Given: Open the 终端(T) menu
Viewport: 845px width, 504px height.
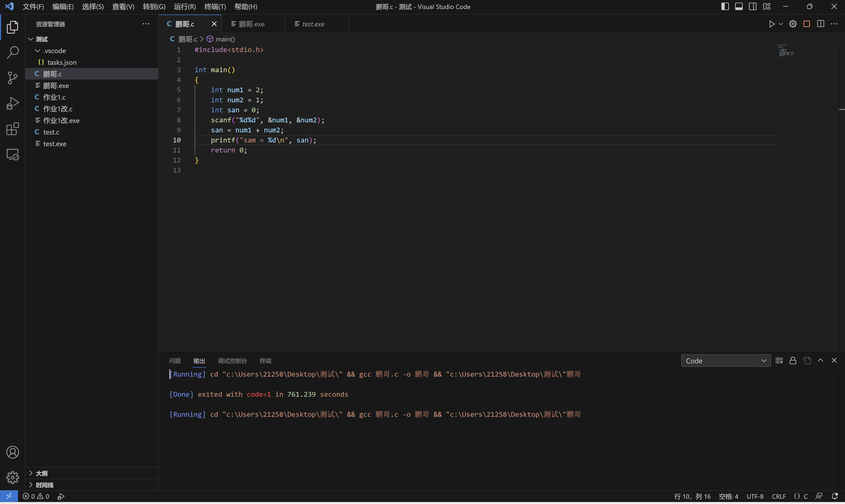Looking at the screenshot, I should tap(215, 7).
